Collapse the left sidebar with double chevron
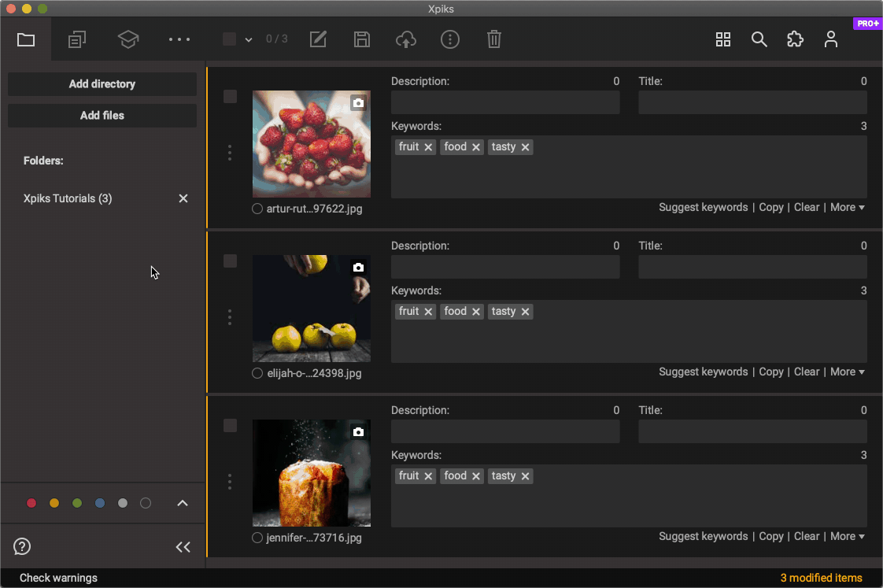Viewport: 883px width, 588px height. 183,547
